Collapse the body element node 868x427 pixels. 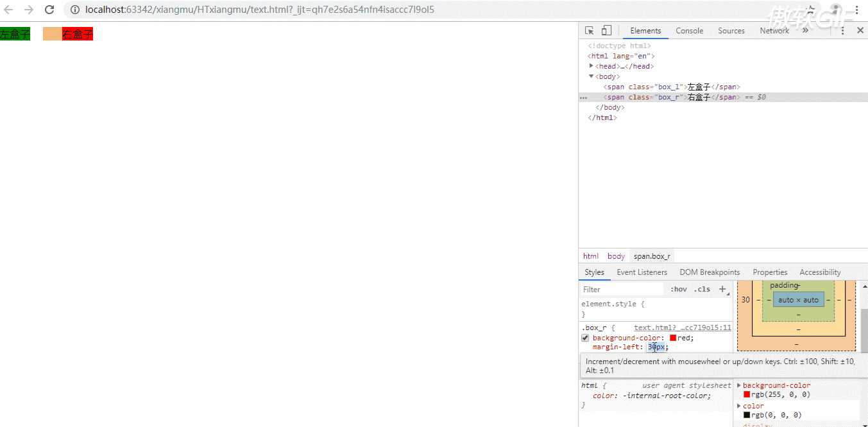(591, 76)
